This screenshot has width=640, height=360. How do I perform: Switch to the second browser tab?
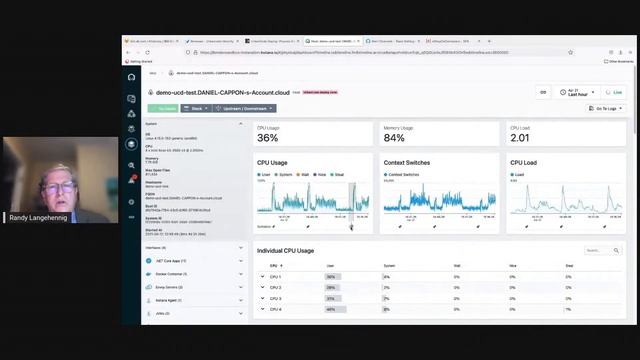point(211,41)
